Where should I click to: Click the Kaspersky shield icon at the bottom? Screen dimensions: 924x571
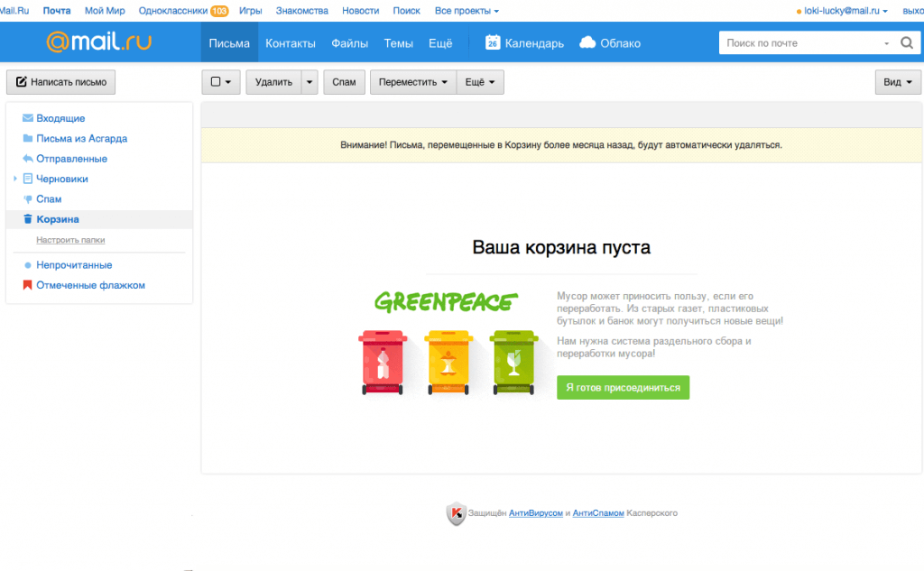coord(457,512)
